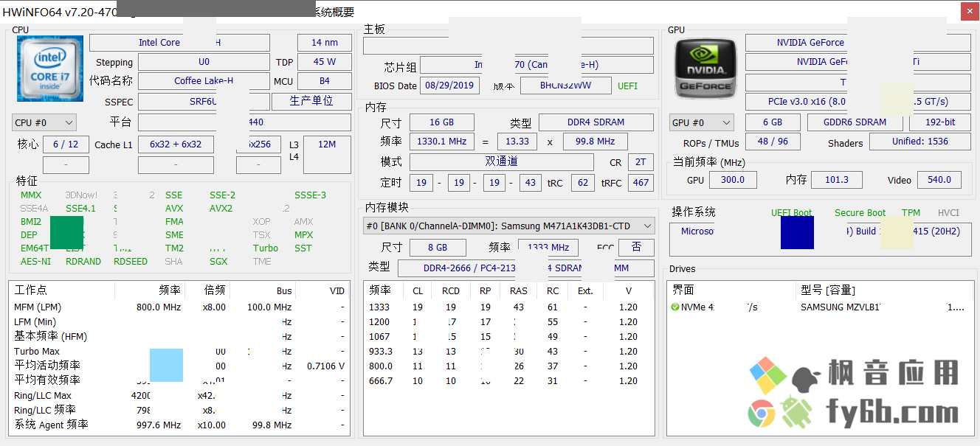Click the RDSEED feature flag
This screenshot has width=980, height=446.
(131, 262)
